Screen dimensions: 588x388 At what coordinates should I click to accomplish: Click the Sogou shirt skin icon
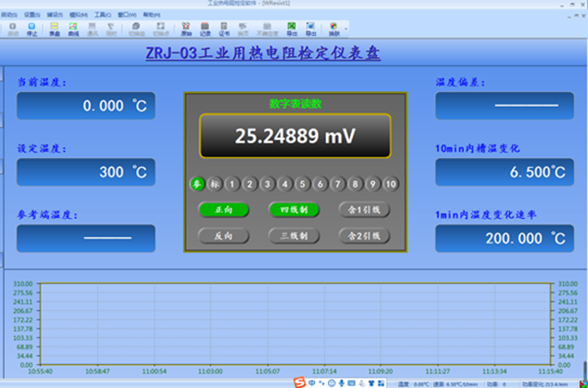point(371,382)
